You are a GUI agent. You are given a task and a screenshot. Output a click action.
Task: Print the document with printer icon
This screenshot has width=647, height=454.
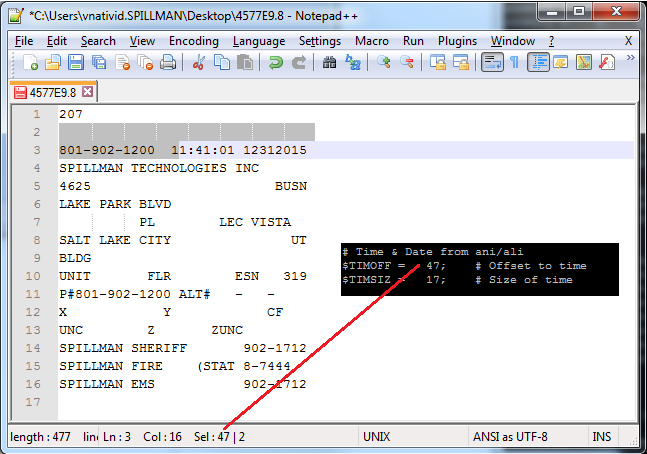(x=168, y=63)
